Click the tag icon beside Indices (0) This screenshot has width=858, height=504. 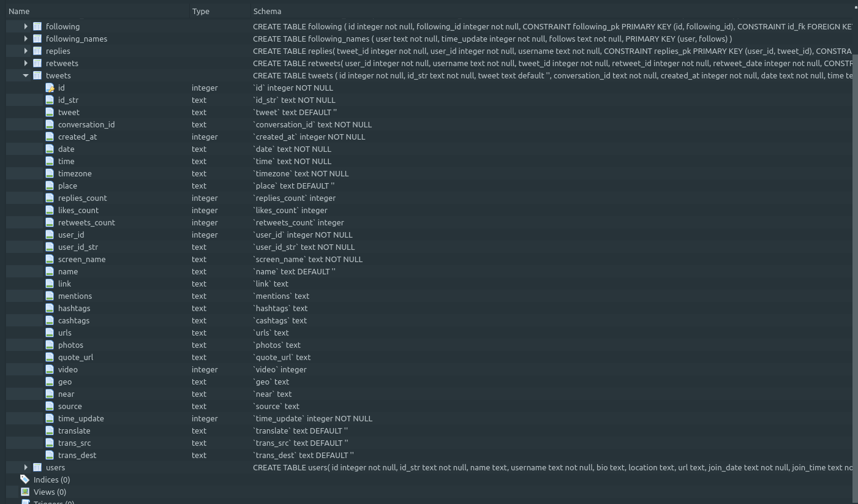[25, 480]
